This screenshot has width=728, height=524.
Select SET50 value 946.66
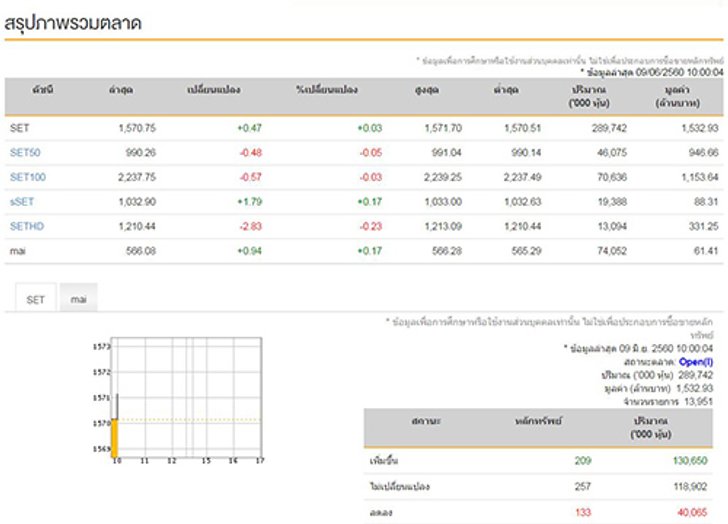(x=703, y=152)
